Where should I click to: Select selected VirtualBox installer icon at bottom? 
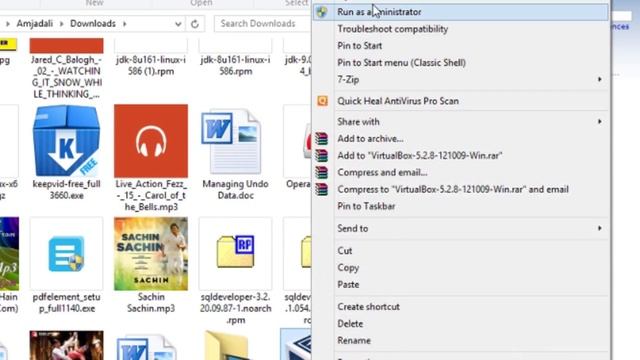pyautogui.click(x=296, y=345)
